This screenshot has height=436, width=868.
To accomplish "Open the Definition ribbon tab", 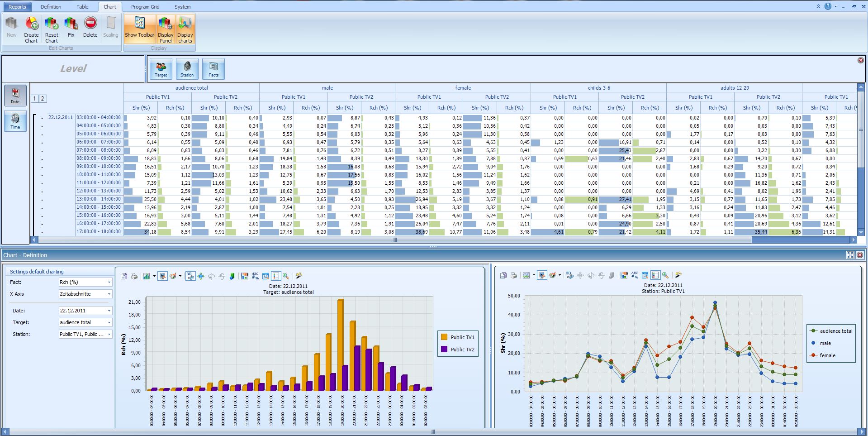I will (51, 7).
